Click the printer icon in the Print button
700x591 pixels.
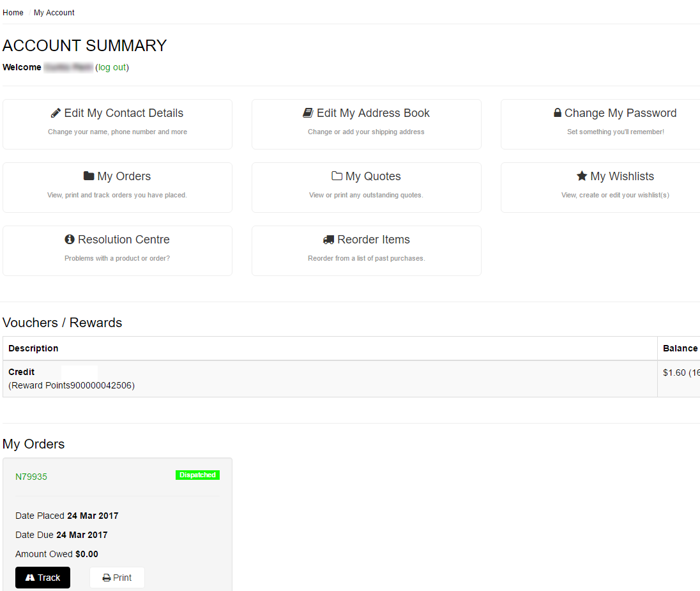[107, 578]
